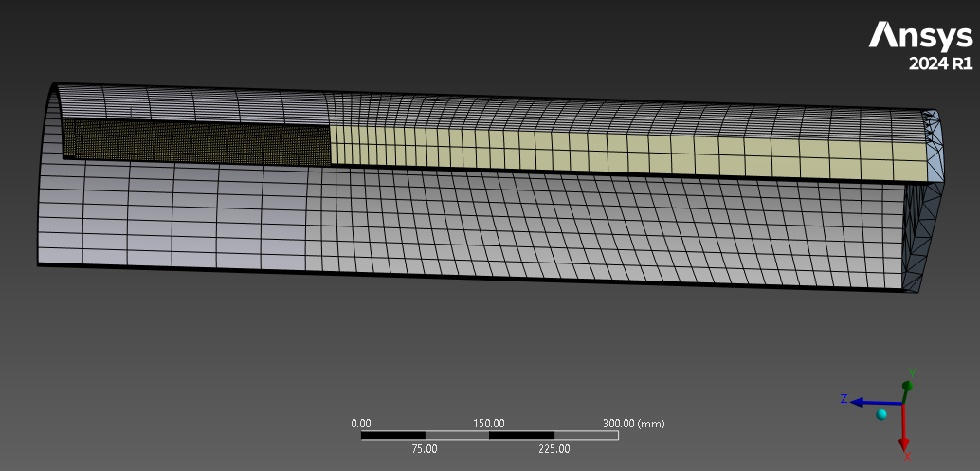Select the dark fine-meshed inner face
The width and height of the screenshot is (980, 471).
pyautogui.click(x=197, y=142)
